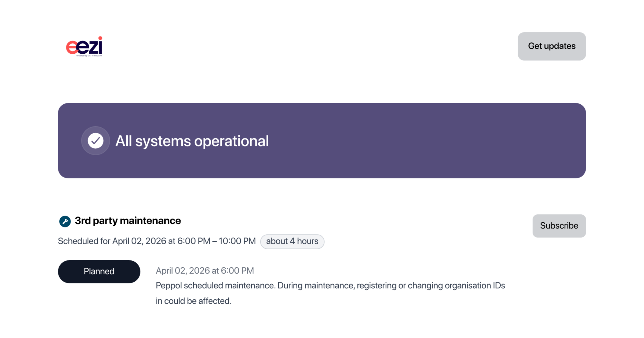
Task: Click the 'April 02, 2026 at 6:00 PM' update timestamp
Action: pos(205,271)
